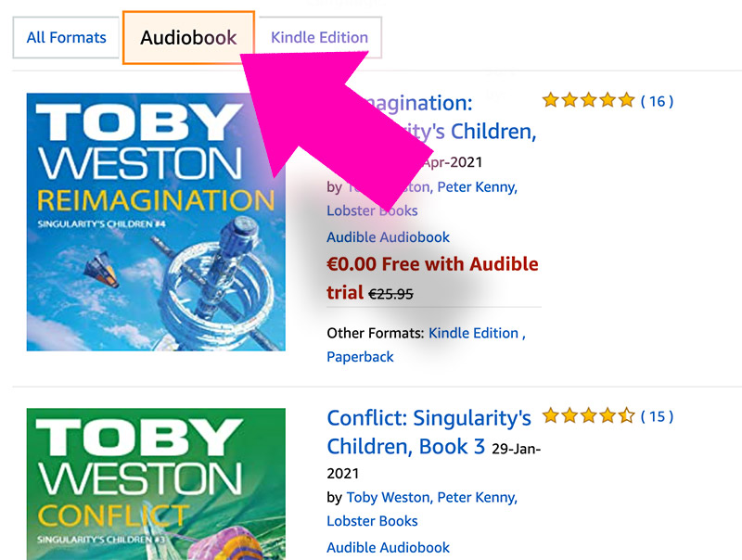Click the ( 15 ) review count link
Screen dimensions: 742x560
pyautogui.click(x=659, y=416)
